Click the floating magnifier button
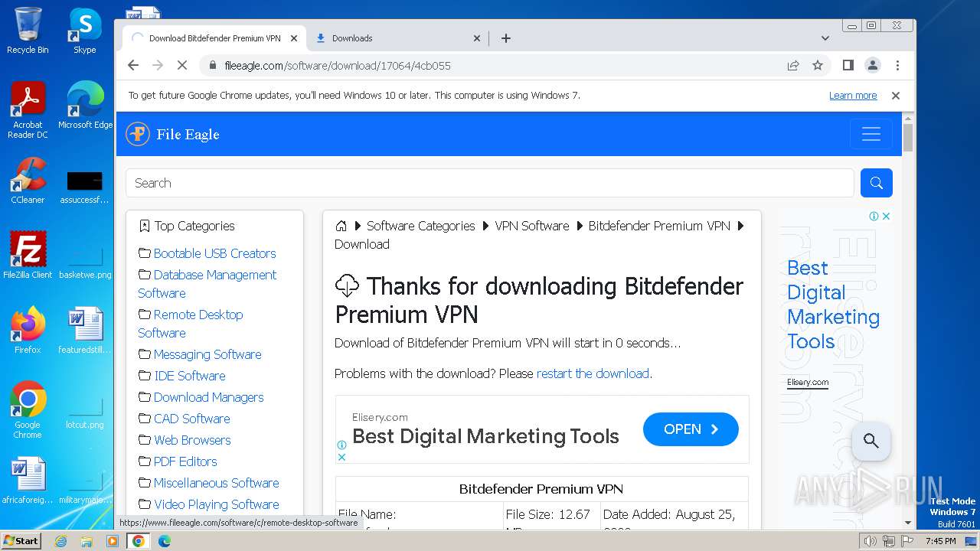The width and height of the screenshot is (980, 551). 871,441
